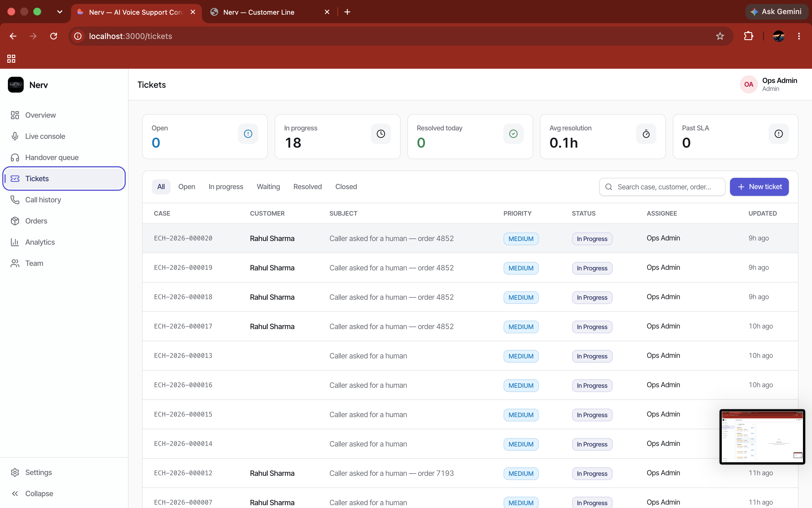This screenshot has height=508, width=812.
Task: Open Team people icon
Action: (x=15, y=263)
